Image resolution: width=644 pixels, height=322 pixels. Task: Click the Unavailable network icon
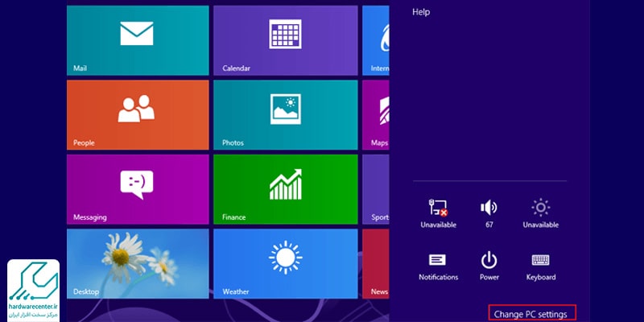tap(438, 213)
